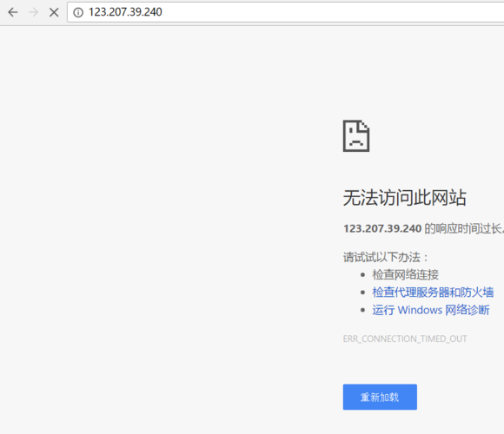Go back using the browser back arrow
The height and width of the screenshot is (434, 504).
pyautogui.click(x=13, y=12)
